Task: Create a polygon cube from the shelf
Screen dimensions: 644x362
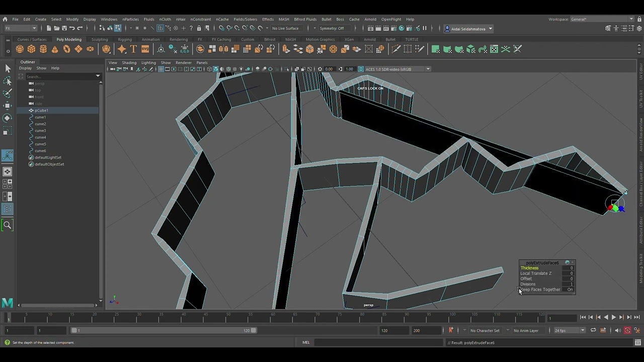Action: point(31,49)
